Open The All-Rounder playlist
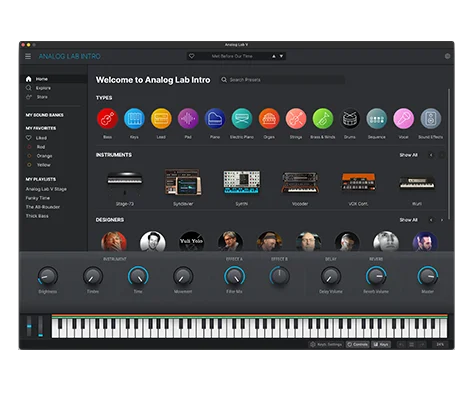 pos(43,207)
